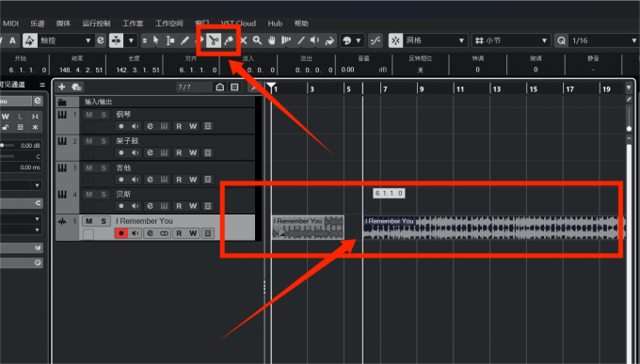Viewport: 640px width, 364px height.
Task: Click the Add Track plus icon
Action: tap(61, 87)
